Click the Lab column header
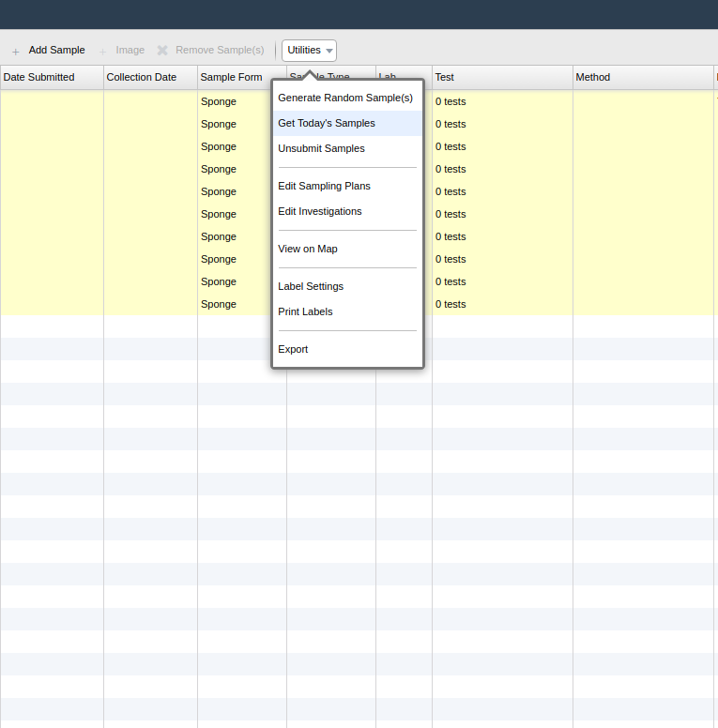Viewport: 718px width, 728px height. [x=404, y=77]
